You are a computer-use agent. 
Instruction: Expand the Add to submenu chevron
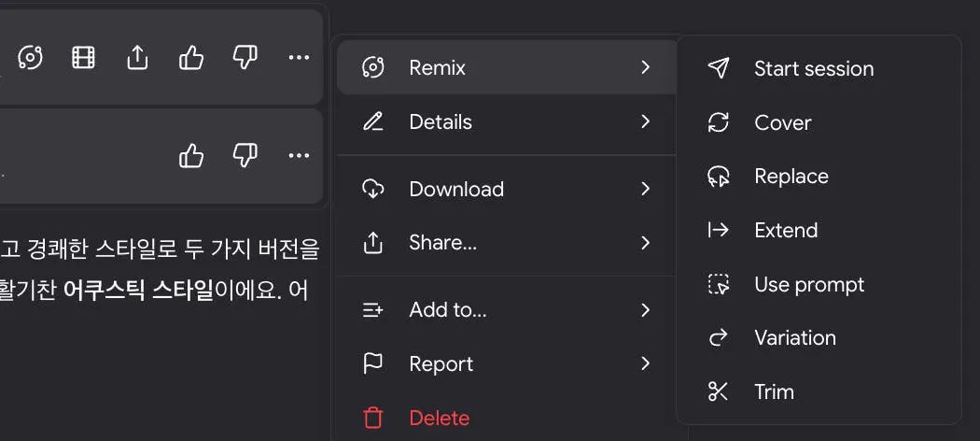646,310
